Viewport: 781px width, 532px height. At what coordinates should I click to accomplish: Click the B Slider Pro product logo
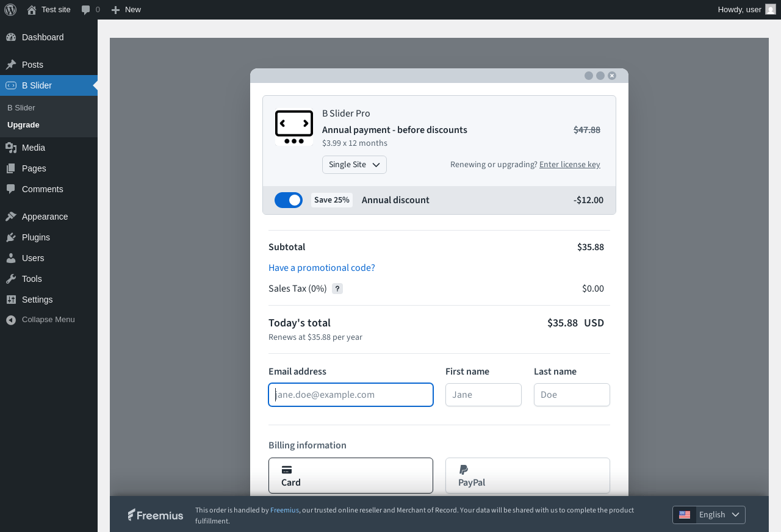click(294, 127)
